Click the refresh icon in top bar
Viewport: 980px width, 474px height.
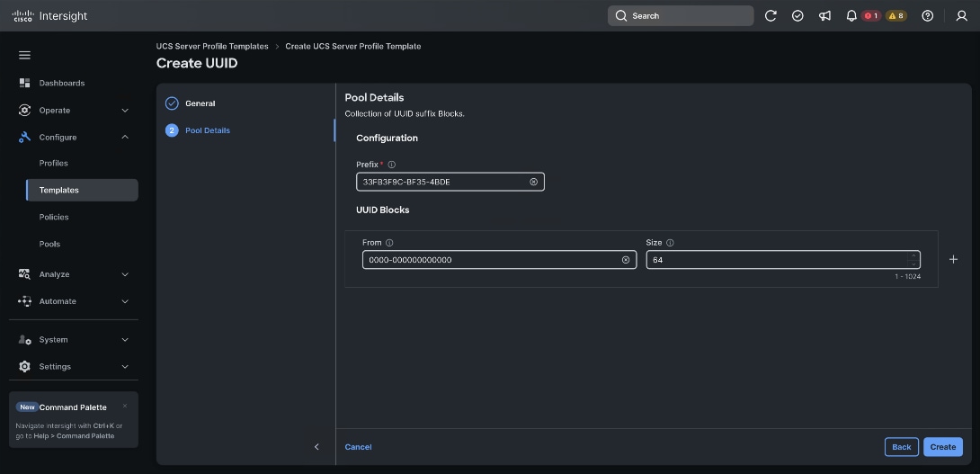tap(771, 15)
